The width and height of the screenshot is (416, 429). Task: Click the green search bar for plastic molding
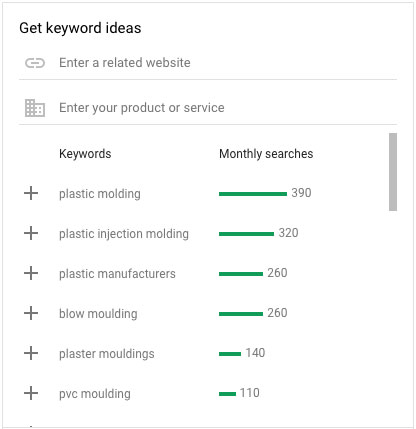253,194
